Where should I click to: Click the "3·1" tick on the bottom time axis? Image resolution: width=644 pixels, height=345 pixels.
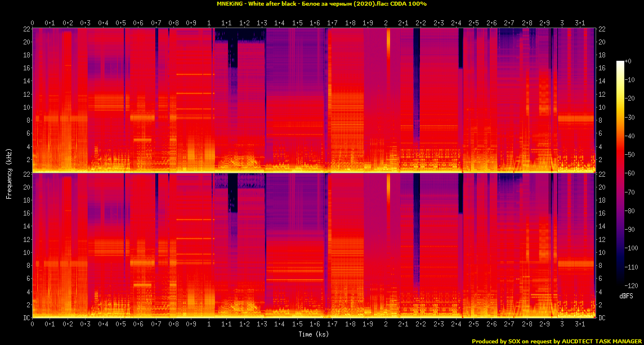(x=580, y=324)
